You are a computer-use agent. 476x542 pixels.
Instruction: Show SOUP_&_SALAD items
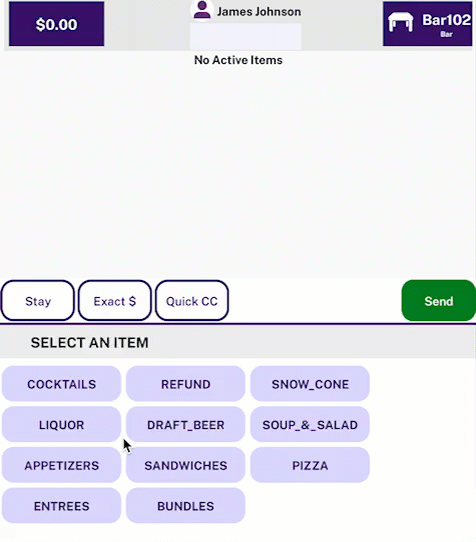pos(310,424)
